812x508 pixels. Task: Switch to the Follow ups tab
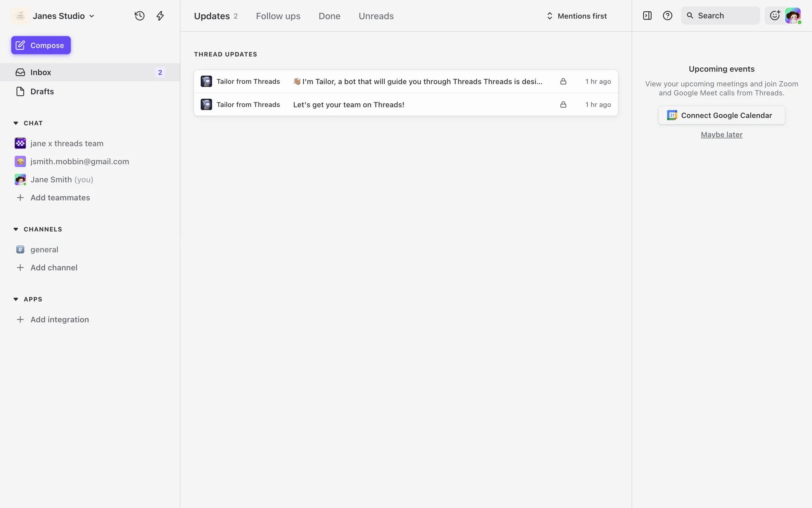click(x=278, y=16)
